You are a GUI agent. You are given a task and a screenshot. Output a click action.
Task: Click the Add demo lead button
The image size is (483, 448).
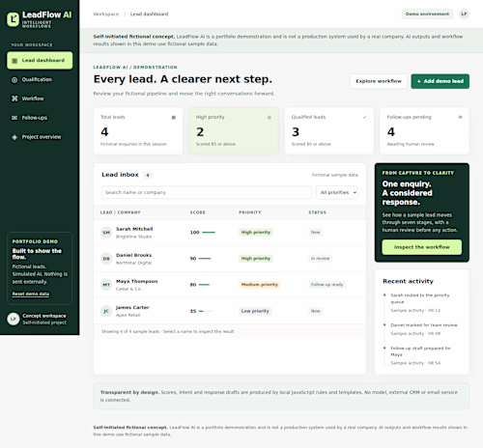[x=440, y=81]
